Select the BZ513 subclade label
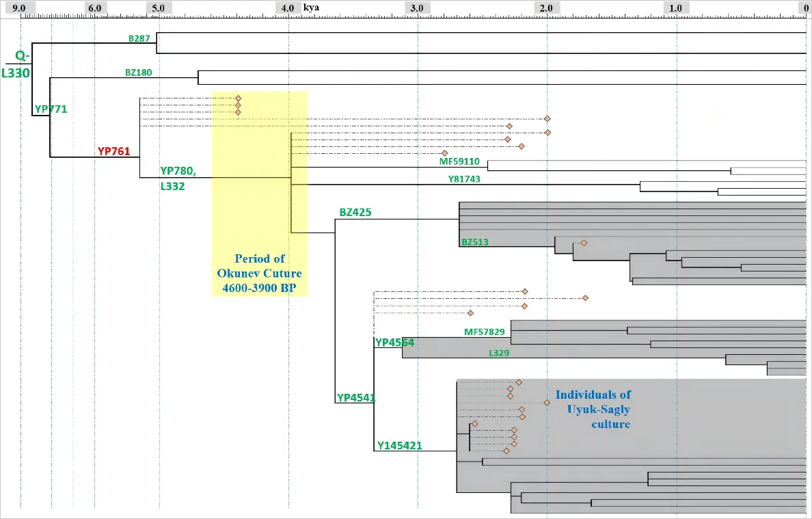 [x=475, y=241]
